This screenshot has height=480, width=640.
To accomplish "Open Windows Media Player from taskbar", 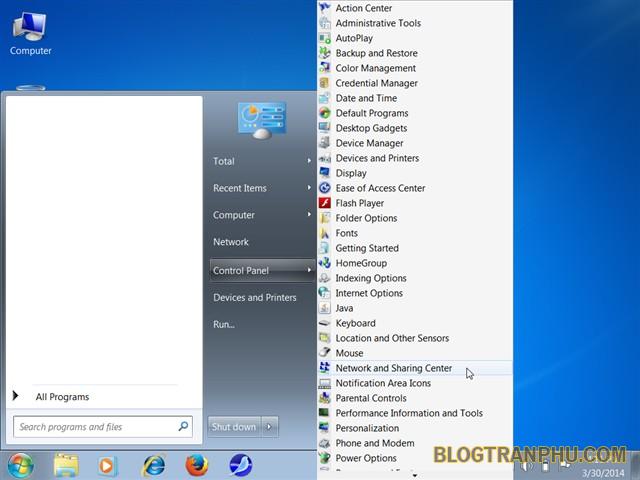I will pos(108,465).
